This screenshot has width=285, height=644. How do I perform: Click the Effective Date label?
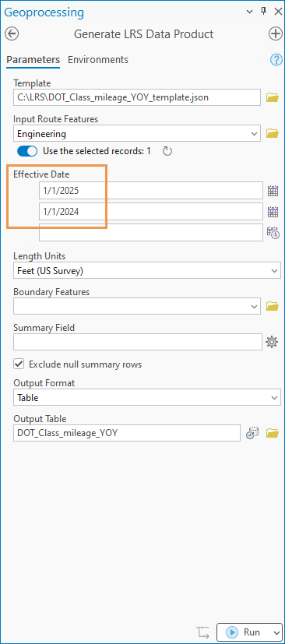[x=41, y=174]
